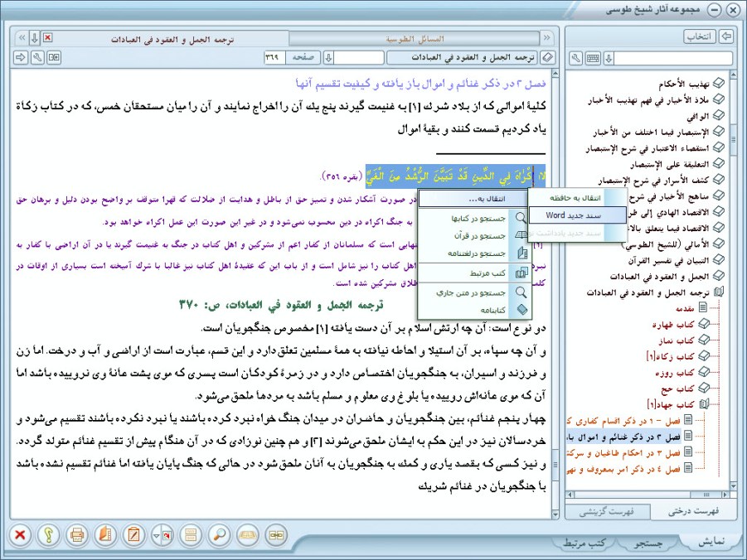Screen dimensions: 747x560
Task: Open the orange book library icon
Action: (105, 535)
